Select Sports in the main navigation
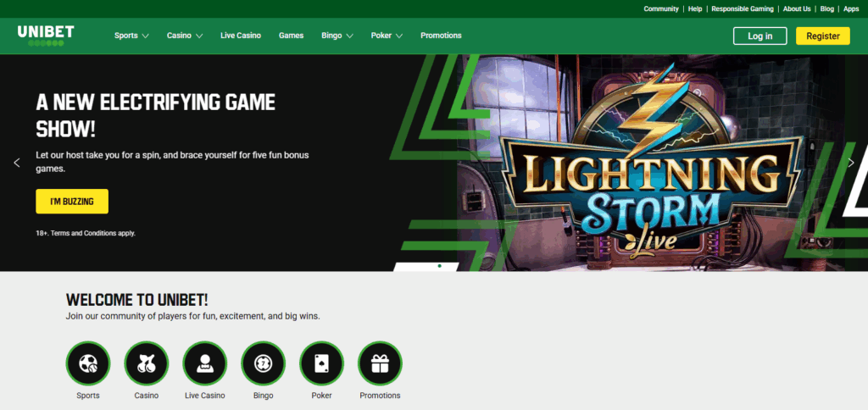868x410 pixels. tap(126, 36)
